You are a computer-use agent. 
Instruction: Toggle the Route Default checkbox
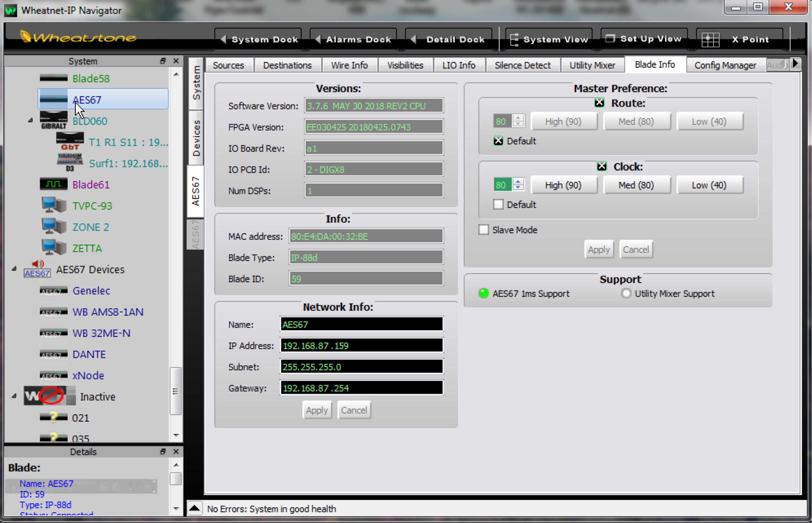click(498, 140)
